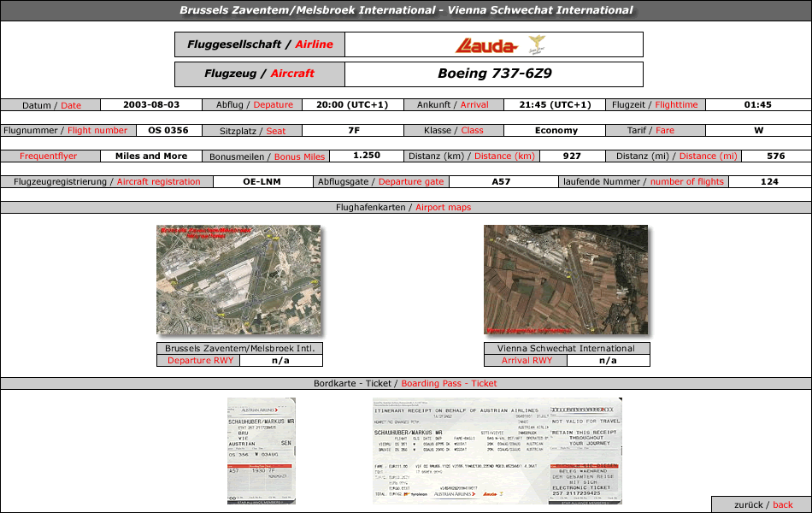Image resolution: width=812 pixels, height=513 pixels.
Task: Click the Brussels - Vienna route title bar
Action: point(406,10)
